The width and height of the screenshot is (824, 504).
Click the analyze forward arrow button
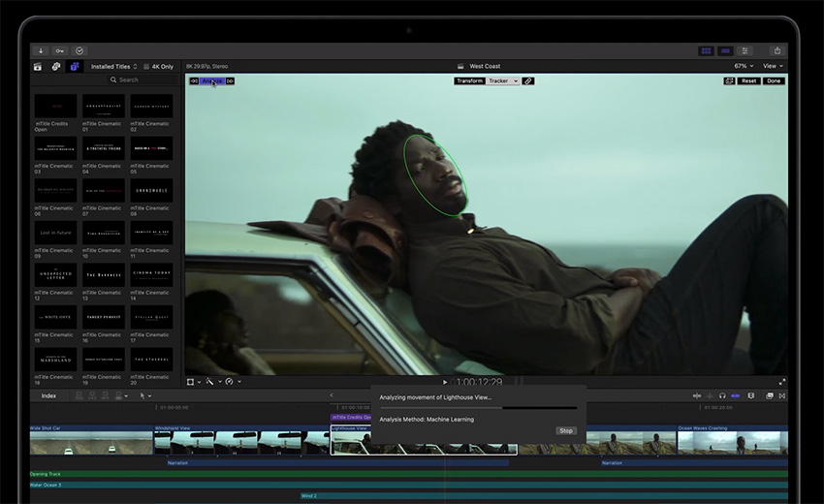click(230, 81)
